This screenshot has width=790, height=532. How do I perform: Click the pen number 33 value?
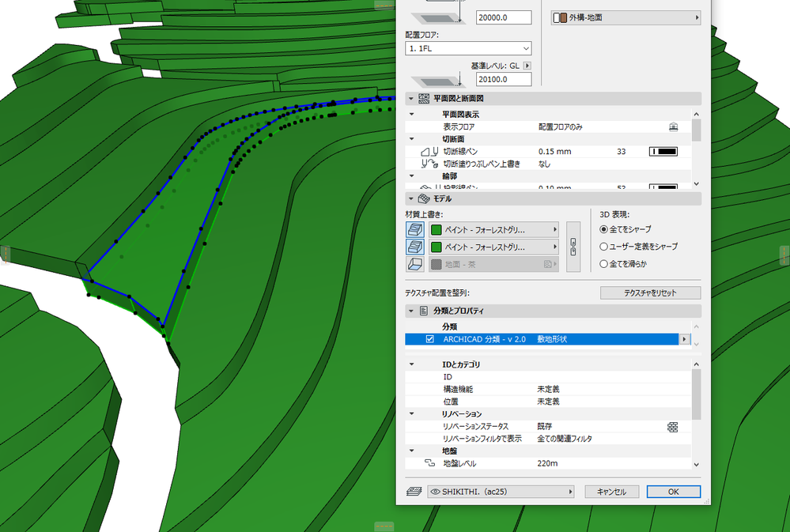(622, 151)
